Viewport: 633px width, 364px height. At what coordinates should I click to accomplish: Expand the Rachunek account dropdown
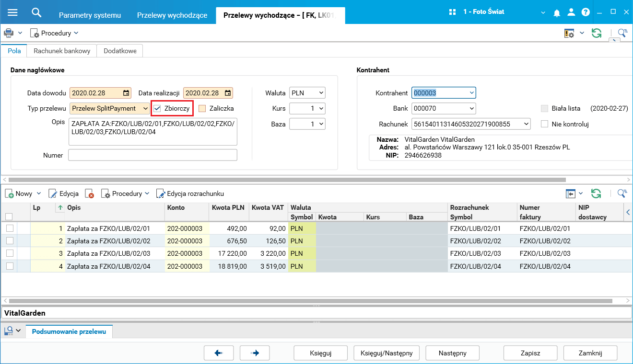pos(526,124)
